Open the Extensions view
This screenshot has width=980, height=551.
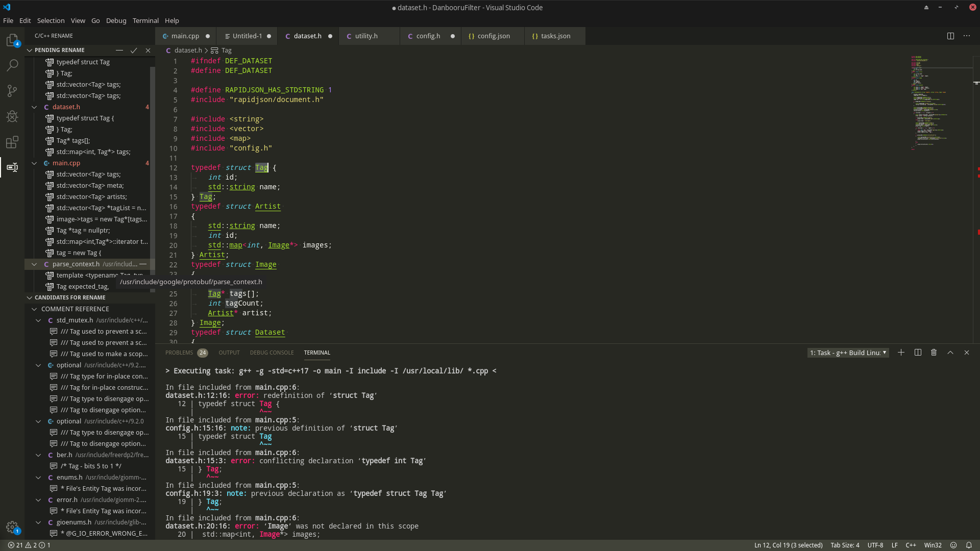pyautogui.click(x=12, y=142)
